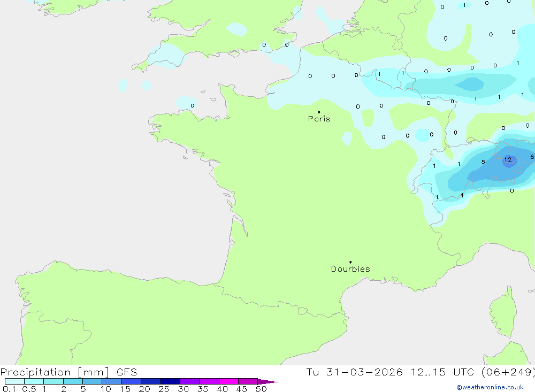Pick the legend swatch between 15 and 20
Image resolution: width=535 pixels, height=392 pixels.
[132, 381]
